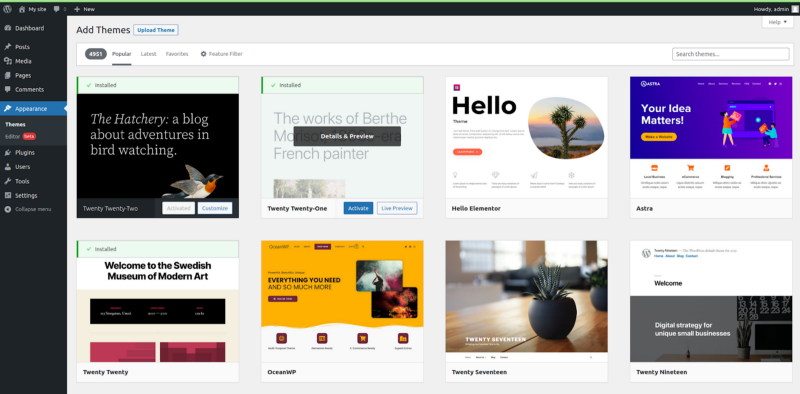Switch to the Popular tab
This screenshot has width=800, height=394.
122,54
